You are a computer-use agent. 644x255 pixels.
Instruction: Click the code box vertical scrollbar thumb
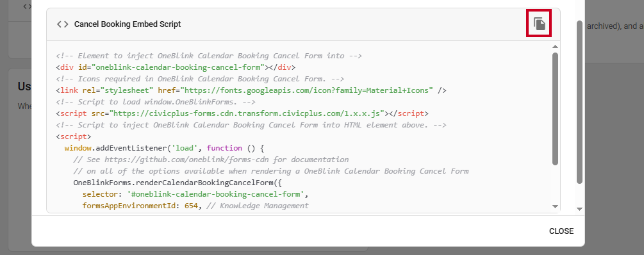[x=555, y=109]
